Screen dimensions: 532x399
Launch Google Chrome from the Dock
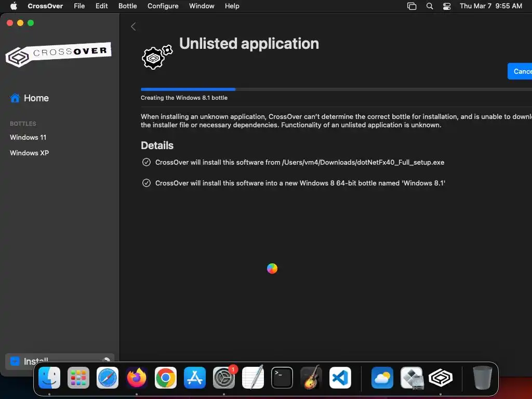point(166,378)
